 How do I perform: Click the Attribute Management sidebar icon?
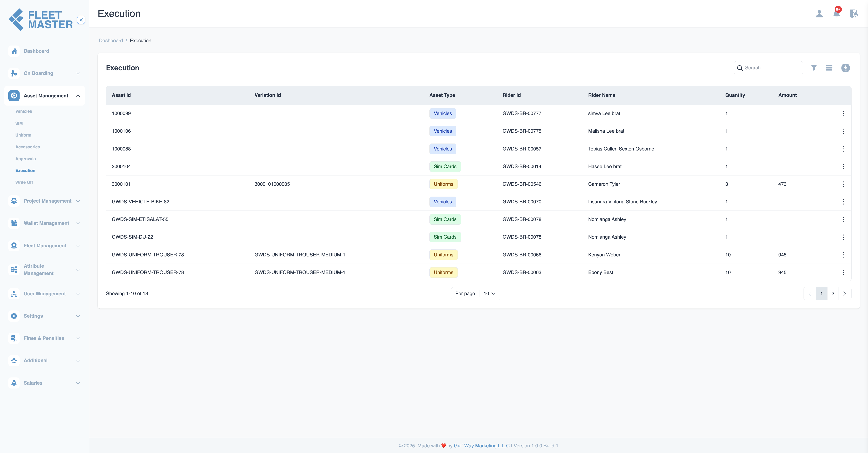14,269
